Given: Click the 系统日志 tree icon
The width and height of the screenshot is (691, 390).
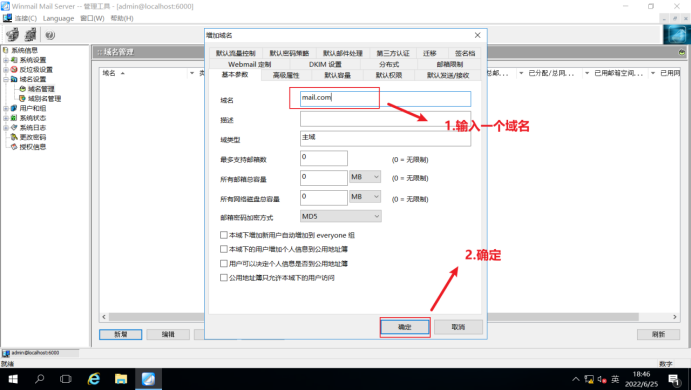Looking at the screenshot, I should [14, 128].
